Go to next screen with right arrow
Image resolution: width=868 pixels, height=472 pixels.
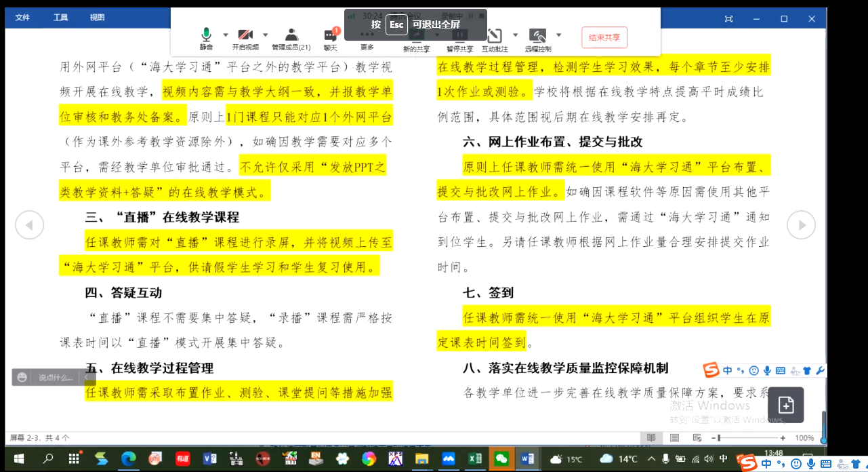tap(802, 225)
